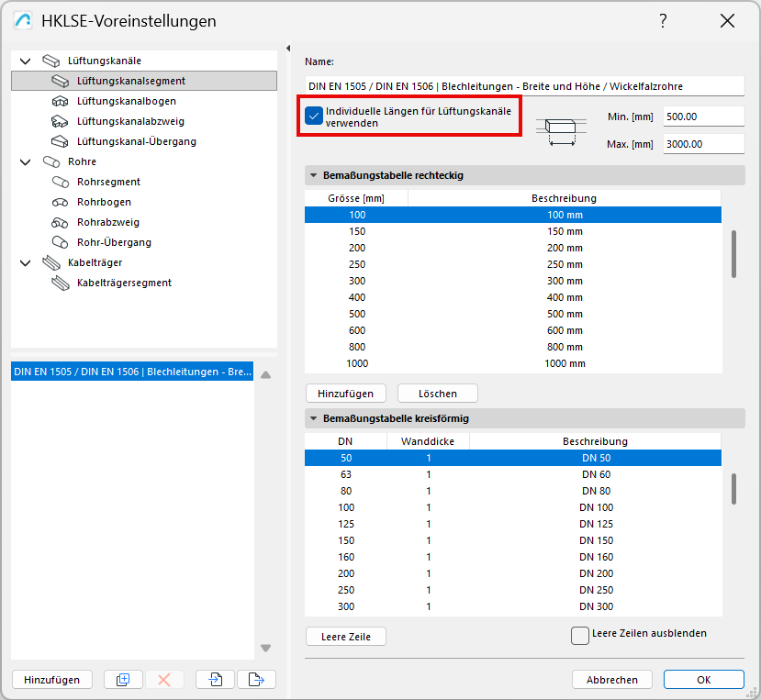This screenshot has height=700, width=761.
Task: Select Kabelträgersegment in the tree
Action: pos(124,283)
